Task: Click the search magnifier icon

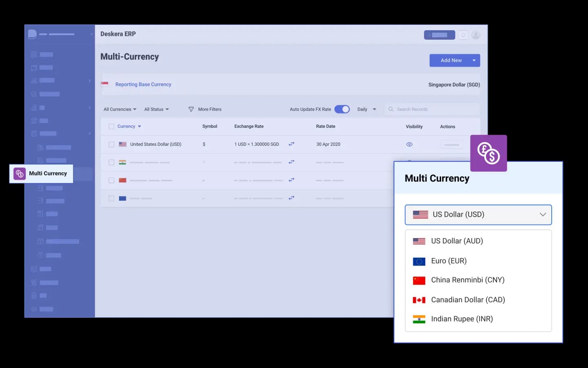Action: [x=391, y=109]
